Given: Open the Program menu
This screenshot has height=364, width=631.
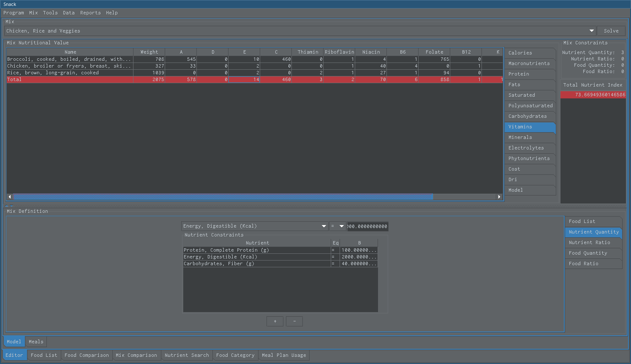Looking at the screenshot, I should tap(14, 13).
